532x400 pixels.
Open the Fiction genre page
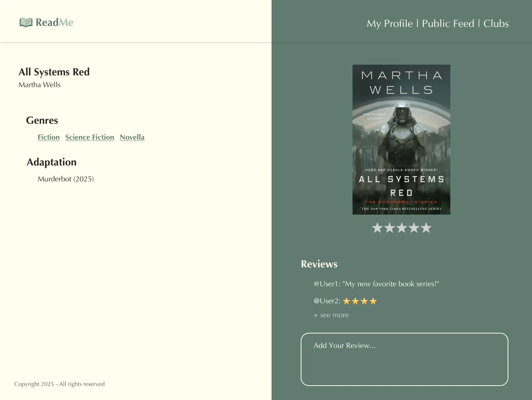48,137
